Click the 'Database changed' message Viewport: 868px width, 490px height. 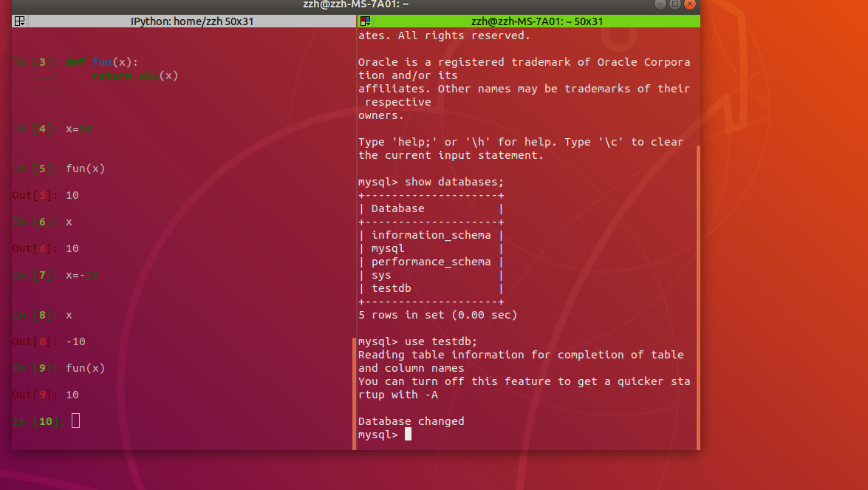tap(411, 421)
